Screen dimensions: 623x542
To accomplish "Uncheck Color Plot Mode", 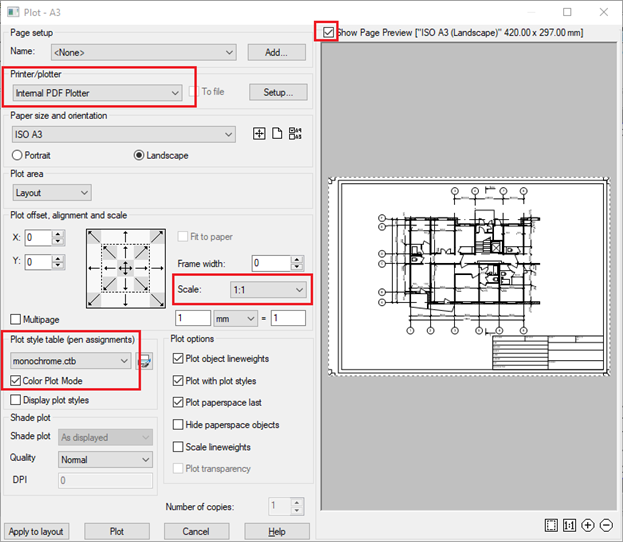I will coord(15,381).
